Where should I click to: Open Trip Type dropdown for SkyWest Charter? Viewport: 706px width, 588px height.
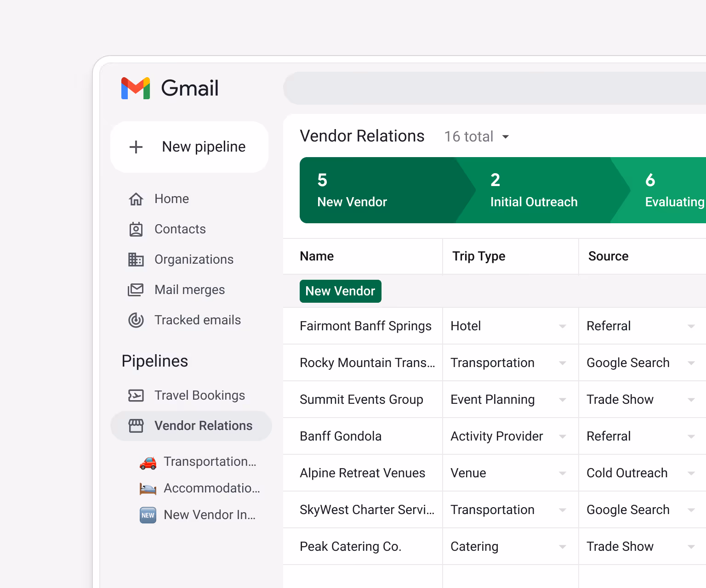click(x=563, y=510)
